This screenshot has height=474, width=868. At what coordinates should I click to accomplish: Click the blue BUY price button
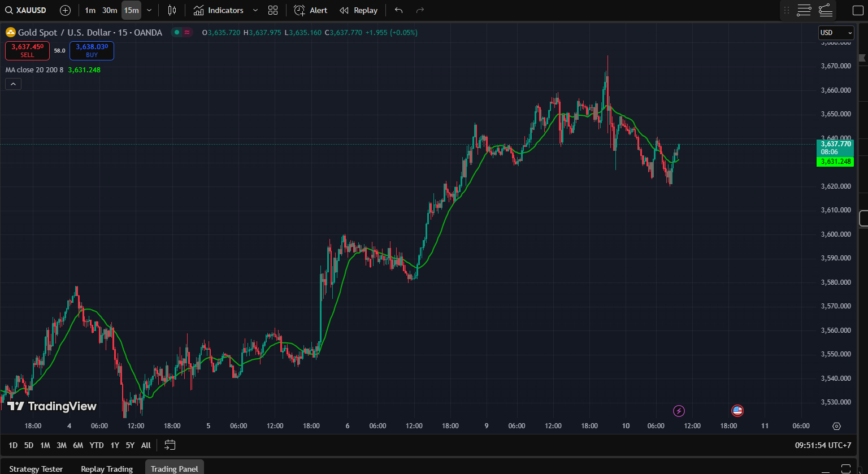[x=92, y=50]
